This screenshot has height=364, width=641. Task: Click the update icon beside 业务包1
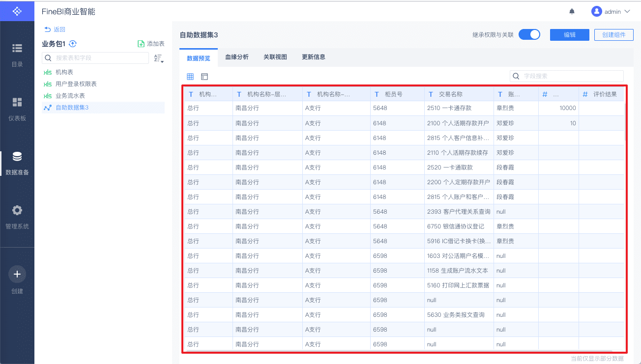(73, 44)
